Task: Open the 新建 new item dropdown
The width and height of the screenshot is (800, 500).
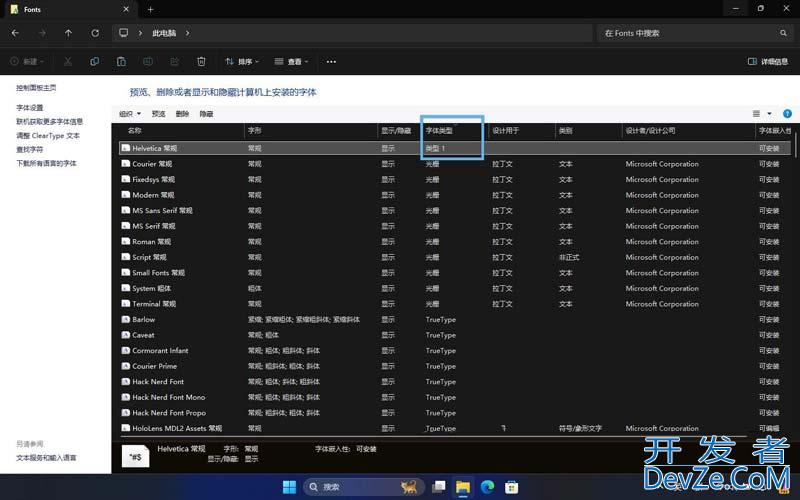Action: coord(27,62)
